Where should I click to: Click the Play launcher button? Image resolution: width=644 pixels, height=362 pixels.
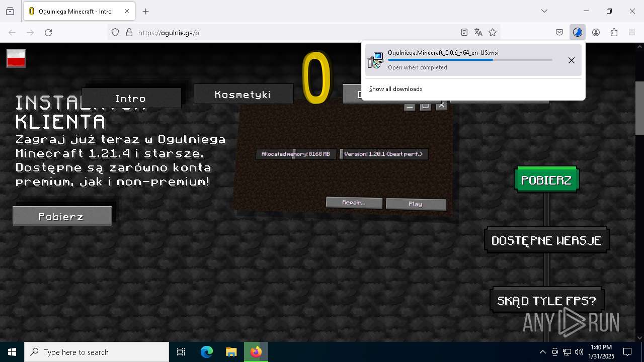(416, 204)
